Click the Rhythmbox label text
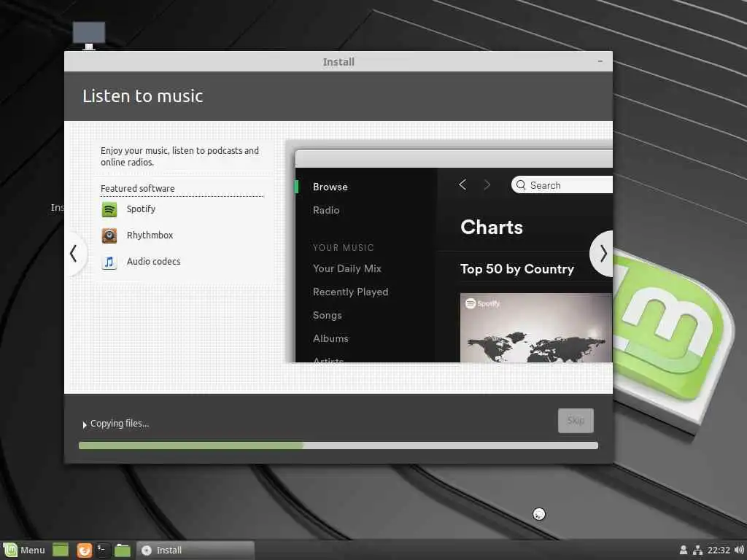The width and height of the screenshot is (747, 560). click(x=150, y=236)
